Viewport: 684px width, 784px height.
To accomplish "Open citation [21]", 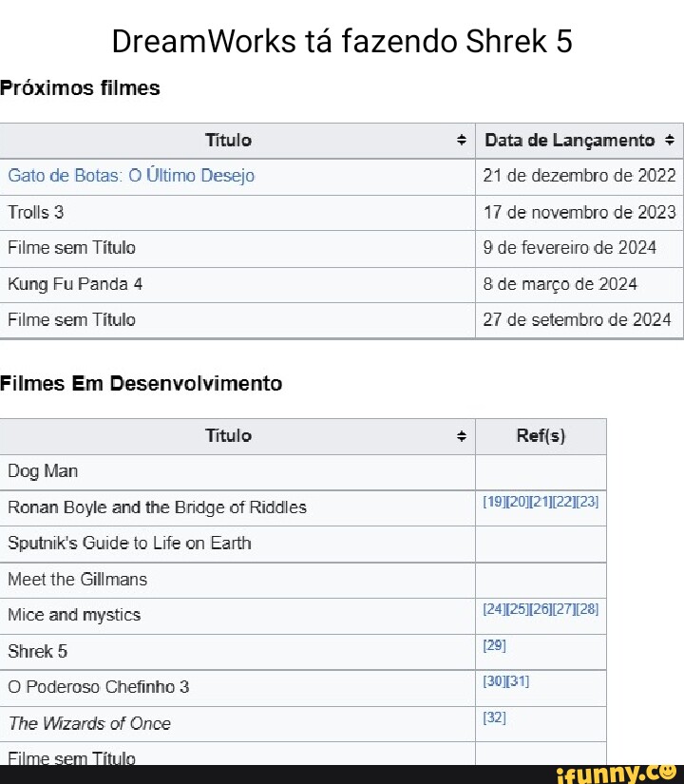I will [x=541, y=502].
